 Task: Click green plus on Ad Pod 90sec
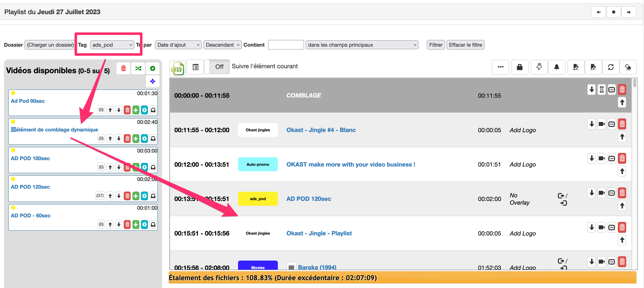(x=136, y=110)
